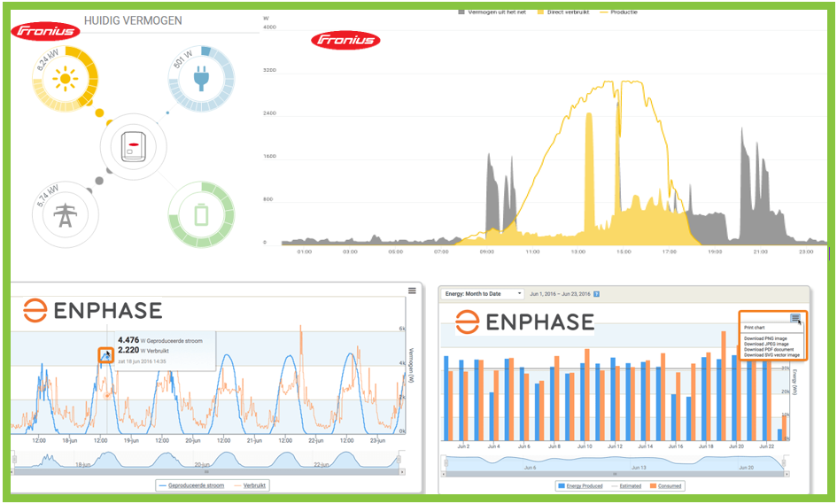
Task: Click the hovered blue data point marker
Action: point(106,355)
